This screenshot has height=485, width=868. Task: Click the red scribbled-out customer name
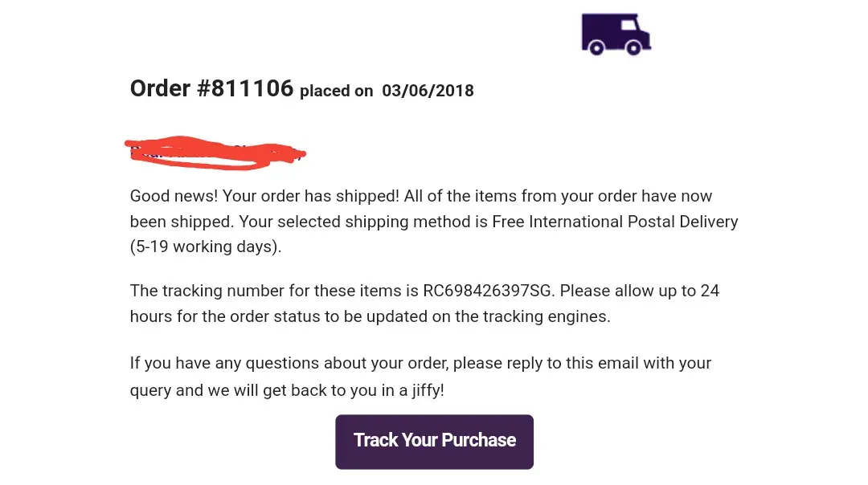(x=215, y=152)
